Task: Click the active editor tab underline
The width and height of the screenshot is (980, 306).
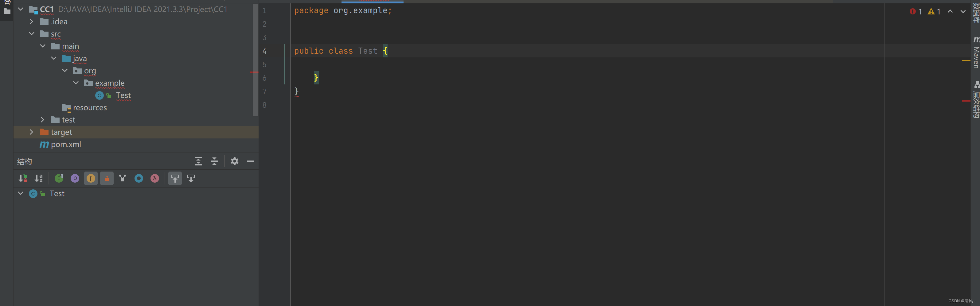Action: [x=373, y=2]
